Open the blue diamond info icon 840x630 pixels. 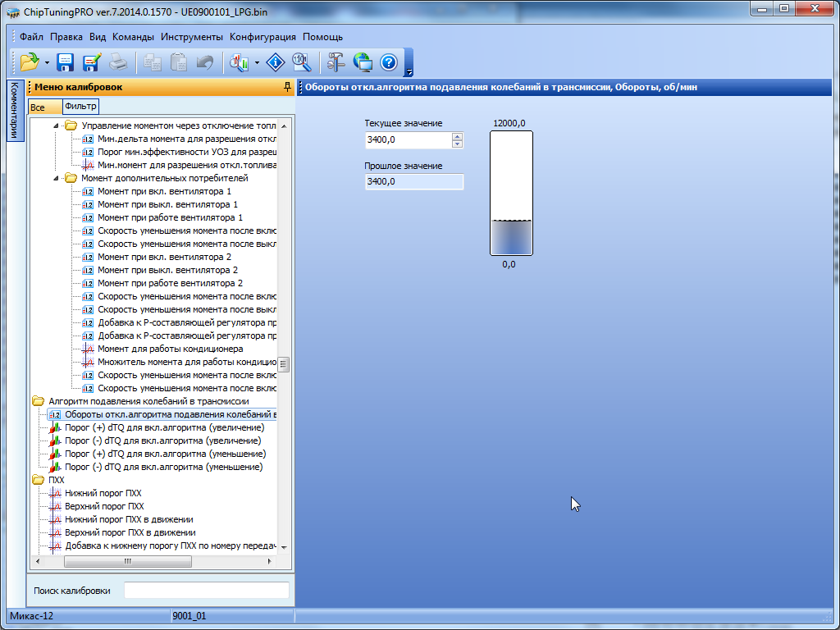click(277, 62)
